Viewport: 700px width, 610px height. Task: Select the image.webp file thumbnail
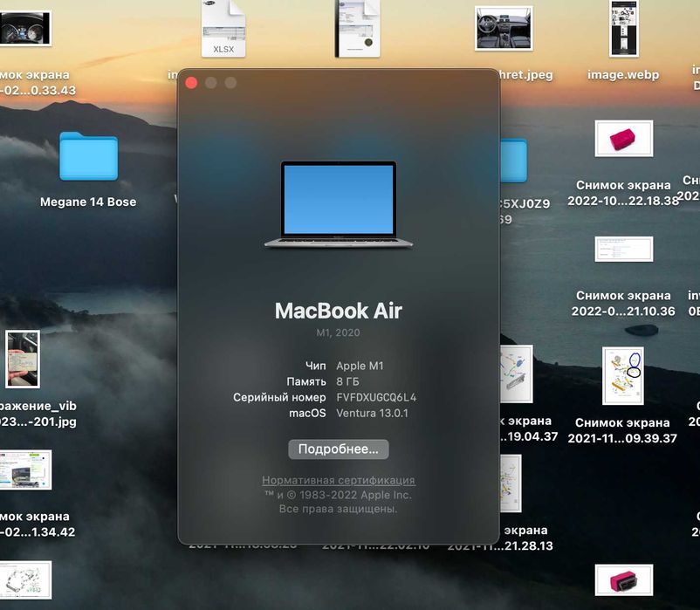624,28
